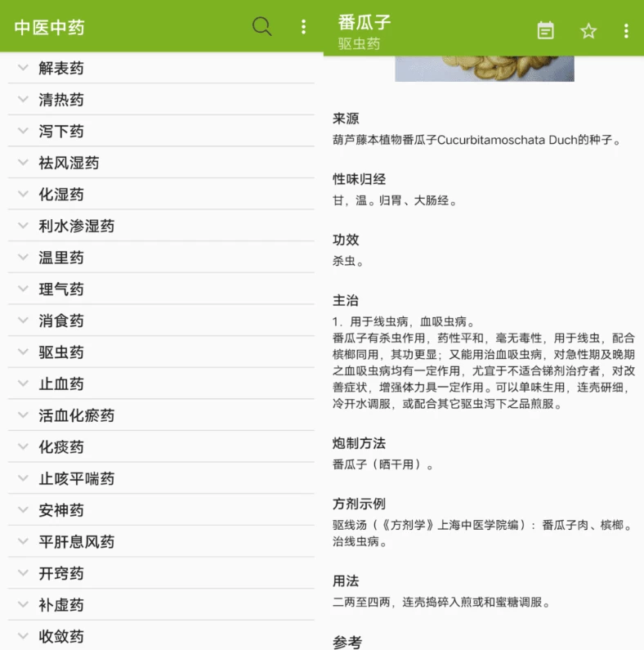Click the chevron beside 化湿药
Screen dimensions: 644x650
(23, 195)
